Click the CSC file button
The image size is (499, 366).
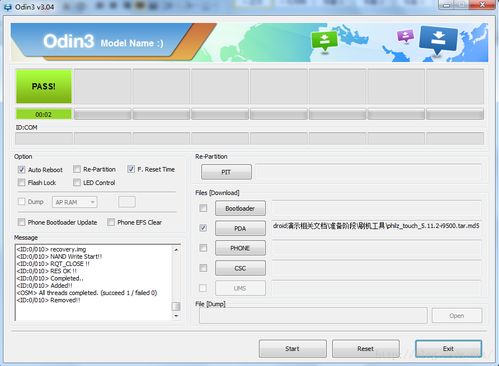[240, 268]
